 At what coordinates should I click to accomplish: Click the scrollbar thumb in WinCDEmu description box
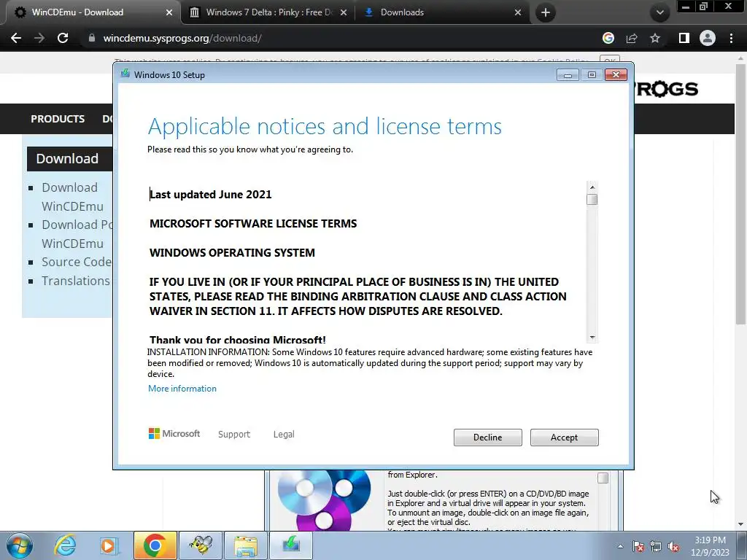coord(603,478)
